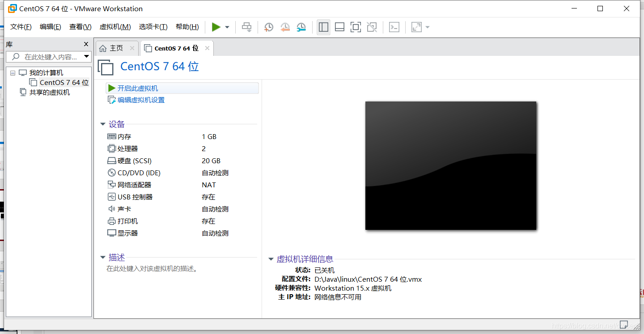Click the 打印机 printer device icon
This screenshot has width=644, height=334.
(x=112, y=221)
